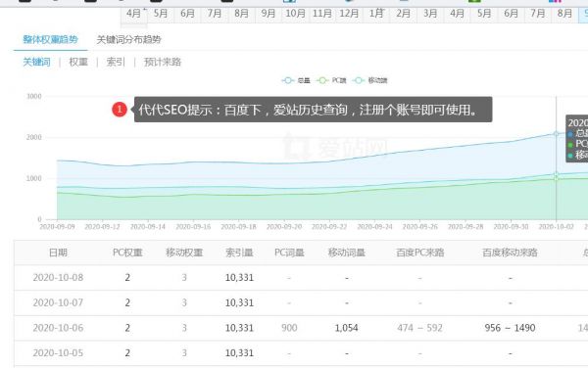This screenshot has height=368, width=588.
Task: Click the 2020-09-09 x-axis label
Action: tap(57, 226)
